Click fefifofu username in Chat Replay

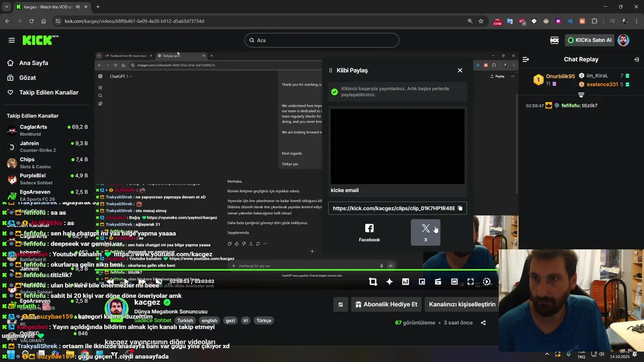click(x=571, y=106)
